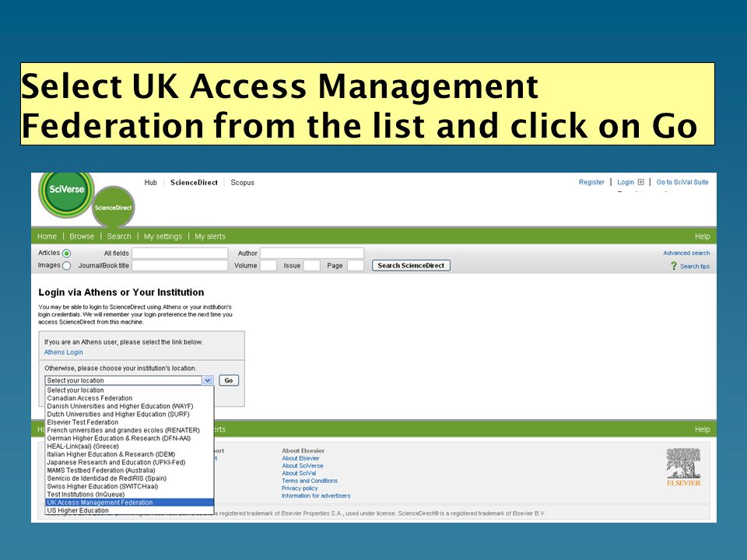Click the All fields input box
This screenshot has height=560, width=747.
(x=180, y=253)
